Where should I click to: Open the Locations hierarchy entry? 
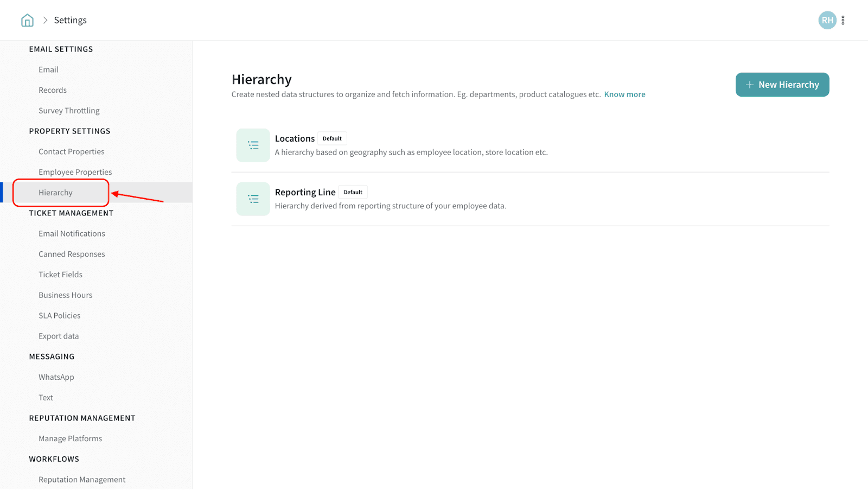[295, 139]
